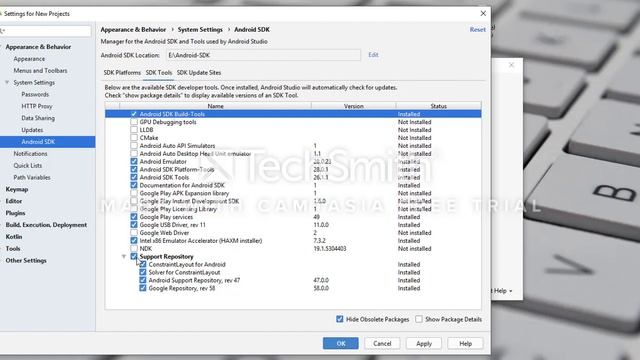
Task: Click System Settings in the breadcrumb
Action: [x=200, y=29]
